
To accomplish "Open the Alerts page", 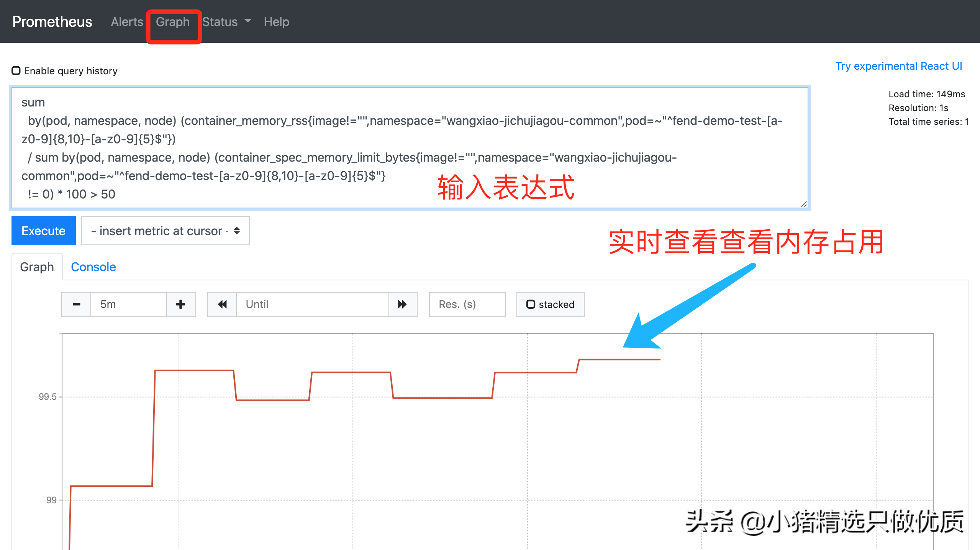I will pos(127,22).
